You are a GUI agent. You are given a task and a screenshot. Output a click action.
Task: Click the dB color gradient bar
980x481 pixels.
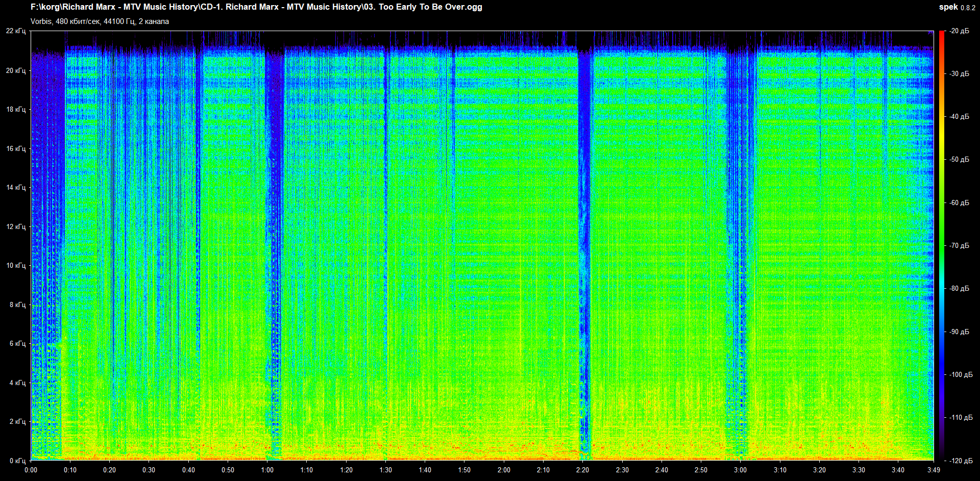pos(941,245)
